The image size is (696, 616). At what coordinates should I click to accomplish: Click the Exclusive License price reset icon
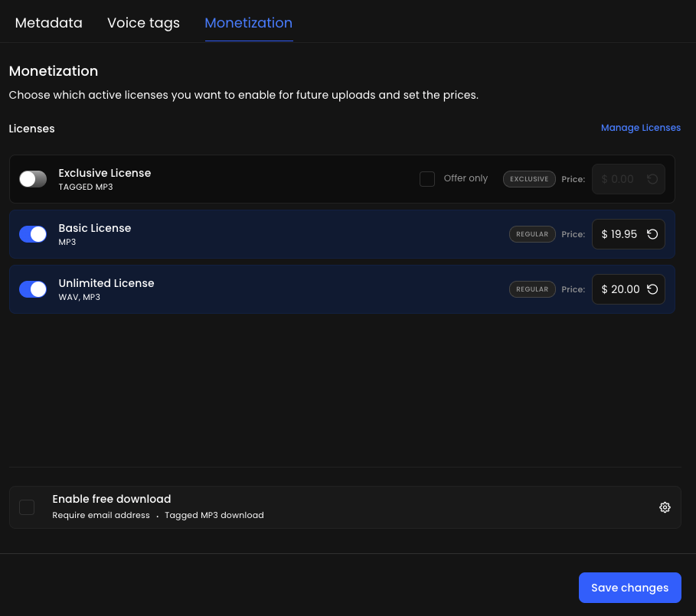[652, 179]
